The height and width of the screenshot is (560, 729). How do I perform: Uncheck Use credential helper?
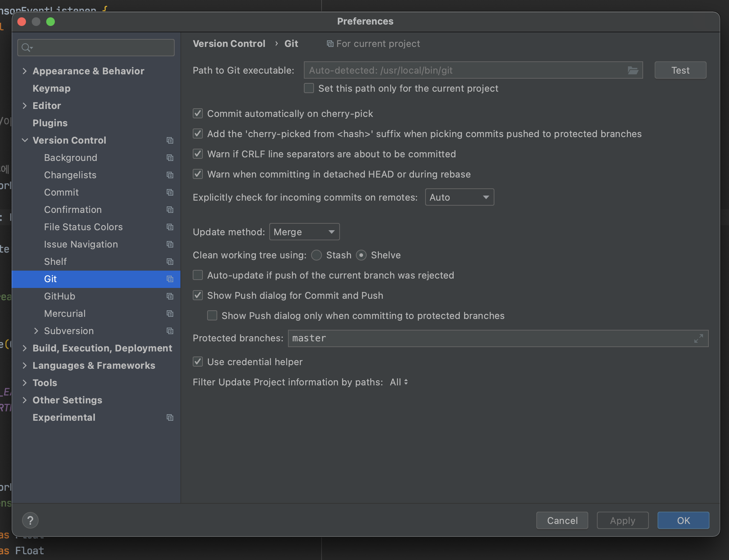coord(198,362)
